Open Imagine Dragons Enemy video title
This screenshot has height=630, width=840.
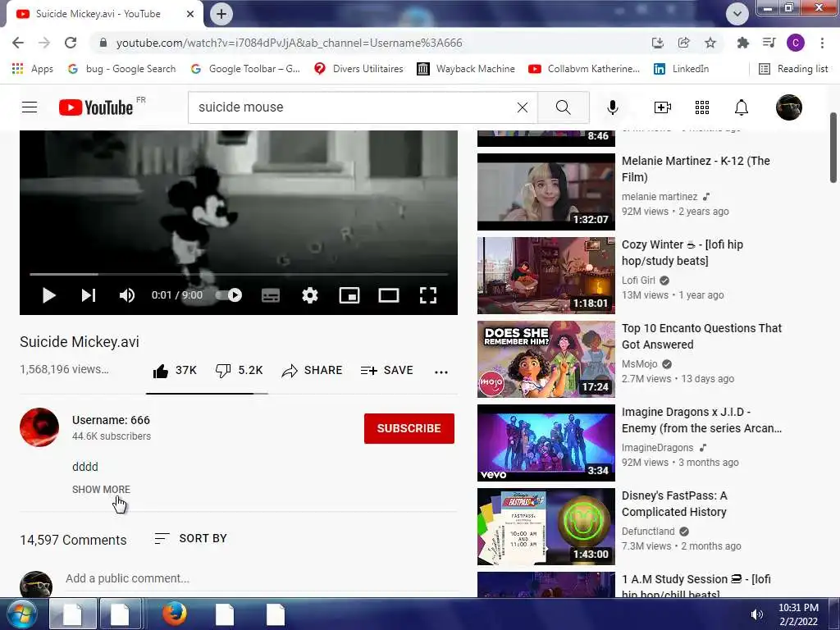[701, 420]
